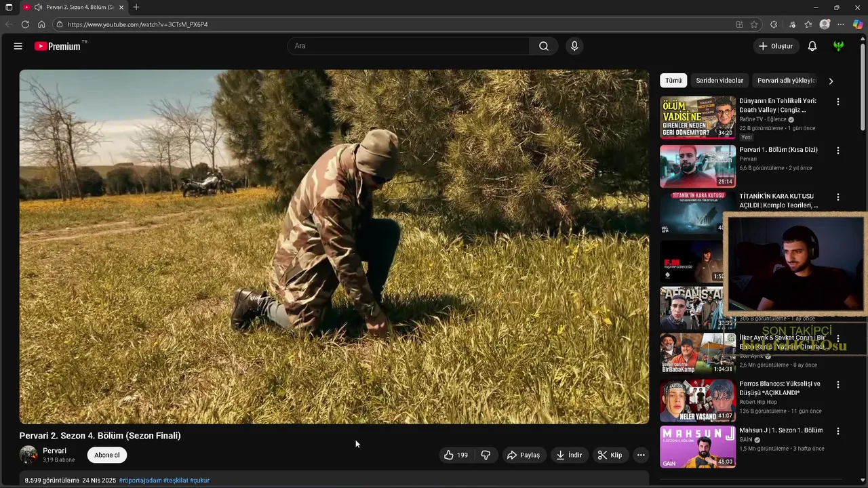Reload the page in the browser
The height and width of the screenshot is (488, 868).
click(25, 24)
